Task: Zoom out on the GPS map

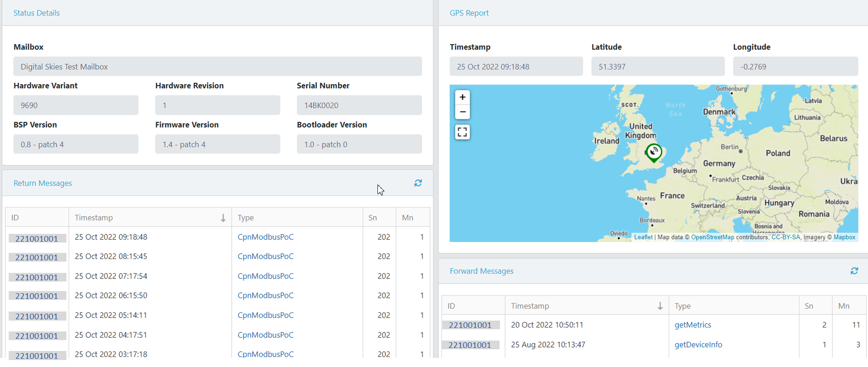Action: pos(463,112)
